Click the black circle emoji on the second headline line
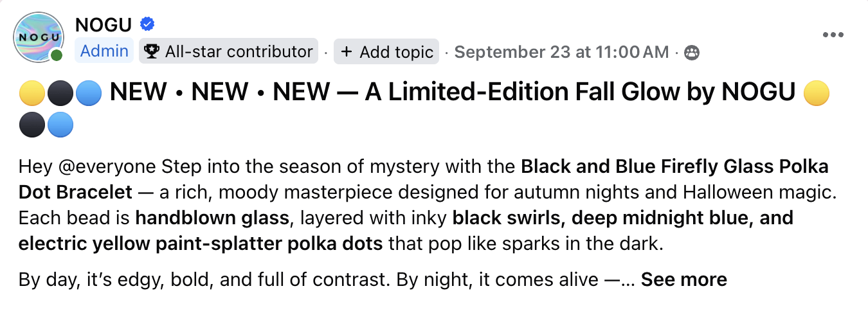868x311 pixels. [x=32, y=125]
